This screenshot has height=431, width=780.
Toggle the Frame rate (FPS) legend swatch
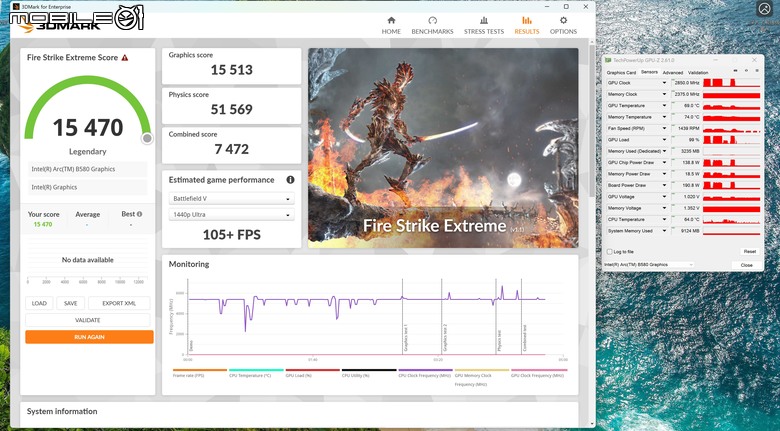(200, 370)
